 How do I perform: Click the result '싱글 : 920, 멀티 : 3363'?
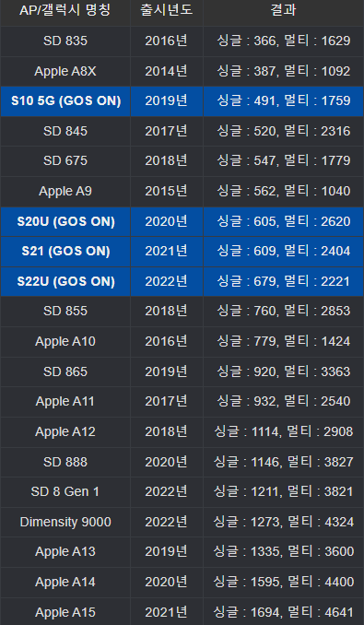tap(284, 371)
